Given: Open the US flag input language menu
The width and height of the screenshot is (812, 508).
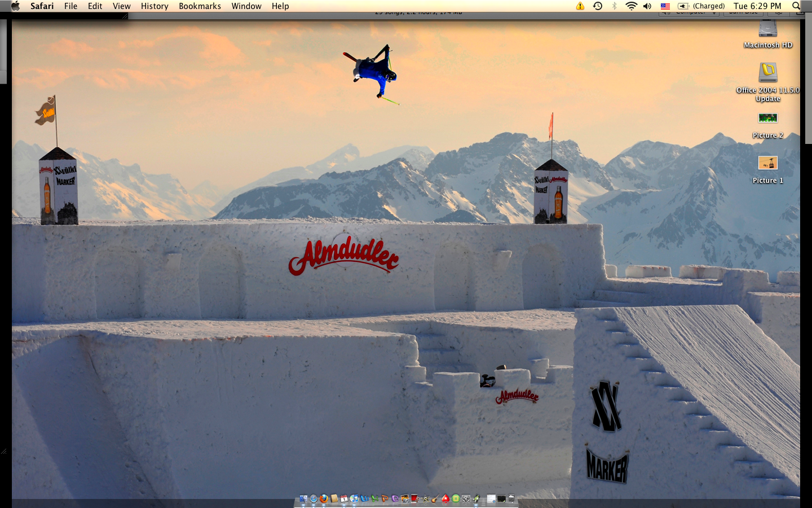Looking at the screenshot, I should [x=665, y=6].
